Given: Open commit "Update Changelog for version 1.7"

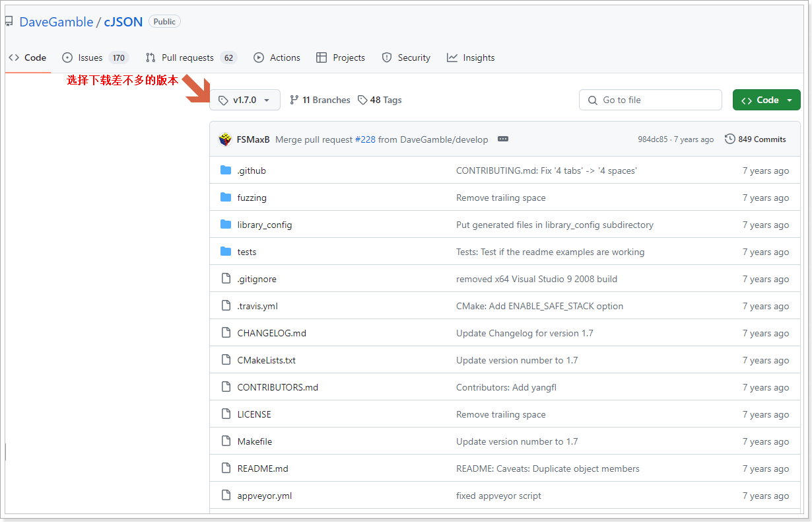Looking at the screenshot, I should tap(525, 333).
